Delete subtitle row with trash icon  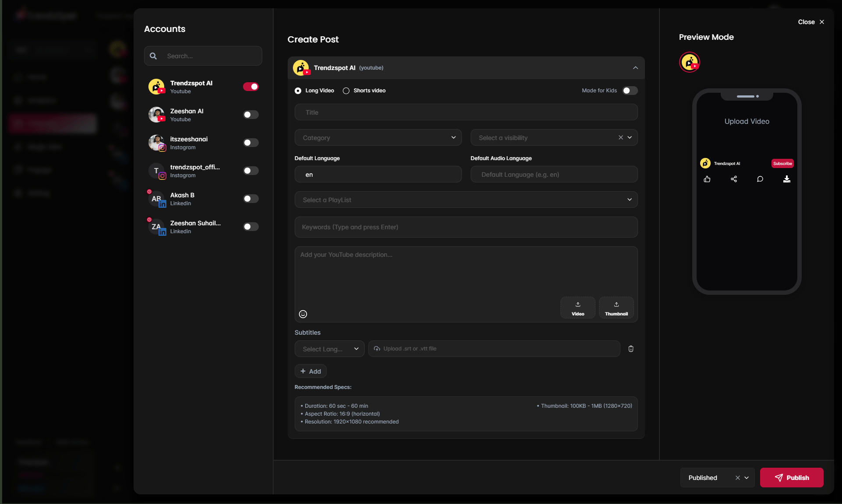631,349
